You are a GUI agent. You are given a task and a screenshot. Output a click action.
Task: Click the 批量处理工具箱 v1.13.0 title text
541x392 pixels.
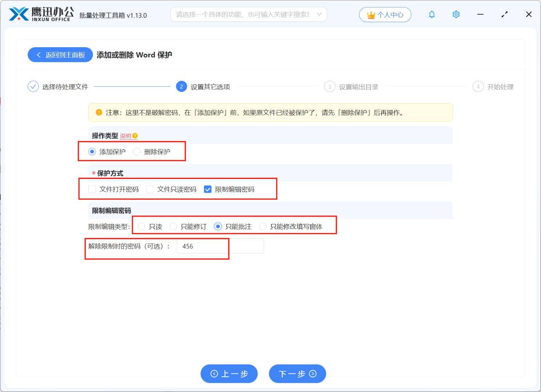pyautogui.click(x=113, y=15)
